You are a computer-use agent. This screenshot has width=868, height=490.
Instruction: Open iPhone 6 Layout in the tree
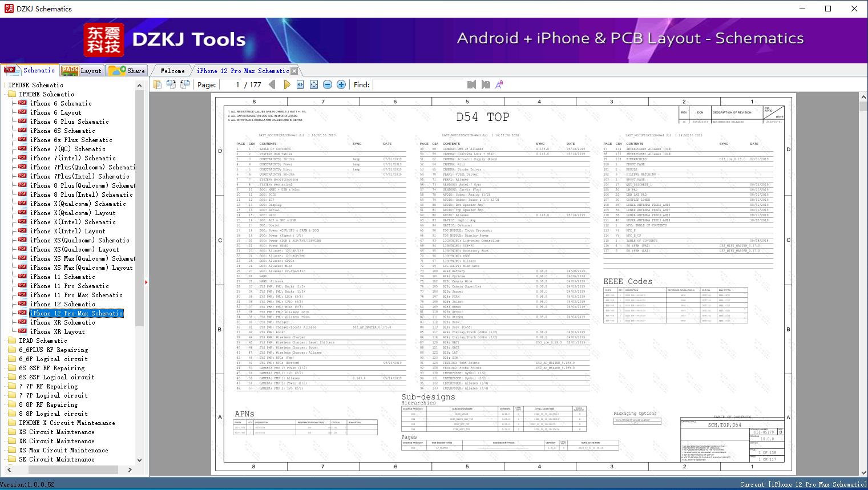click(x=55, y=112)
